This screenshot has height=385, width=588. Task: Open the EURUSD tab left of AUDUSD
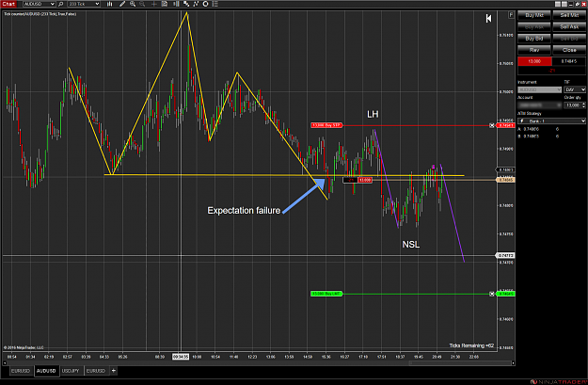click(21, 371)
